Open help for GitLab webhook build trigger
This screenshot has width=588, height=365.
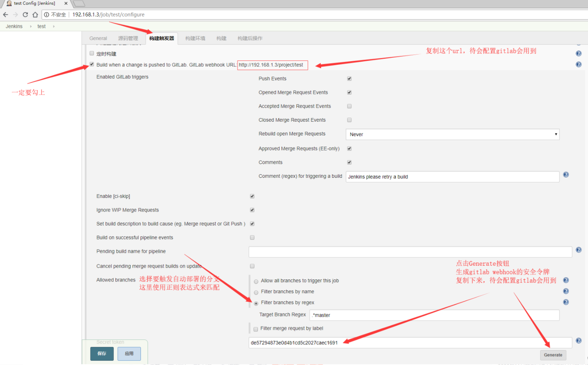(579, 64)
